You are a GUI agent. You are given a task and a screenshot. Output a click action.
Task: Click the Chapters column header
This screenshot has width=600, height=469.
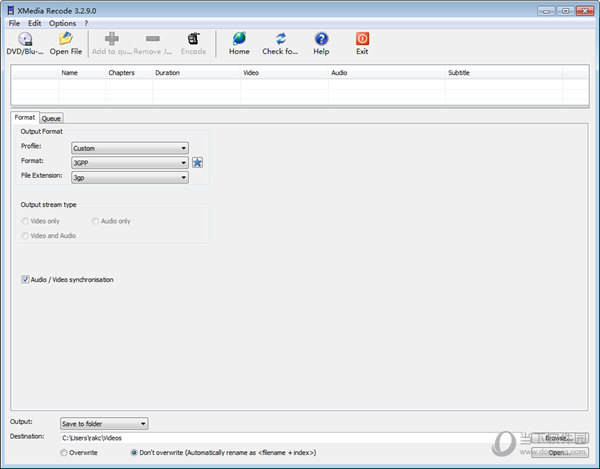coord(129,73)
